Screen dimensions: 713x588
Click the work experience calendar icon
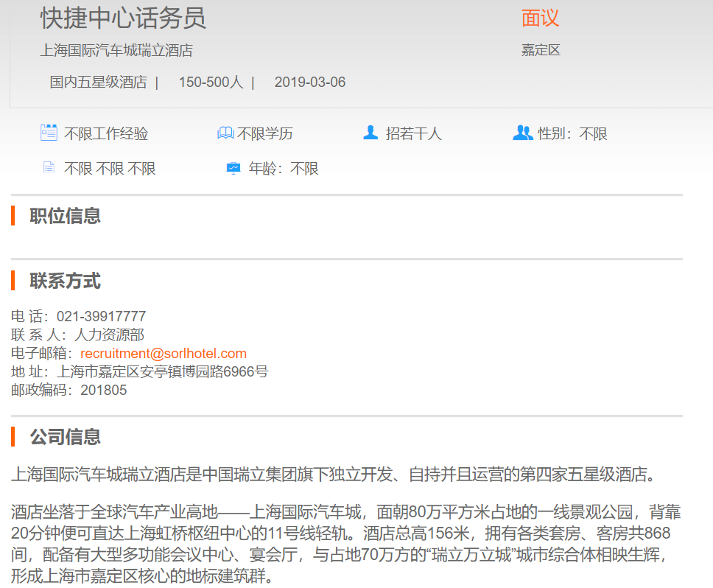49,133
